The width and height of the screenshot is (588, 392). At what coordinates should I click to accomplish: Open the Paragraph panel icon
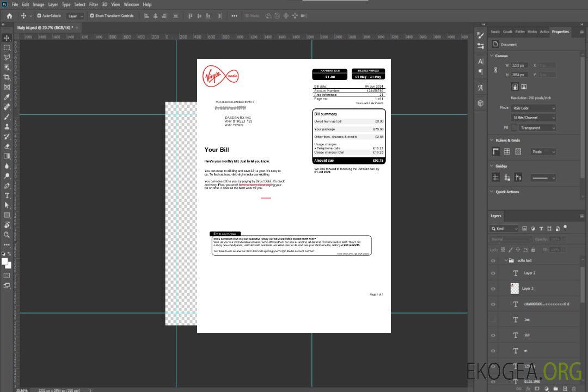point(481,72)
